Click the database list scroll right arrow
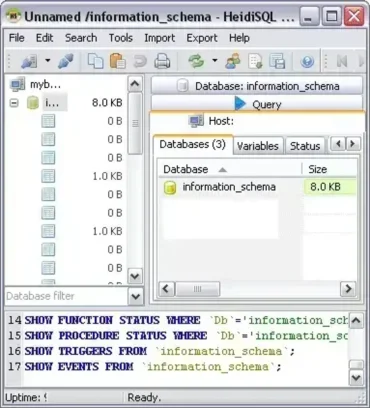Screen dimensions: 370x408 348,289
